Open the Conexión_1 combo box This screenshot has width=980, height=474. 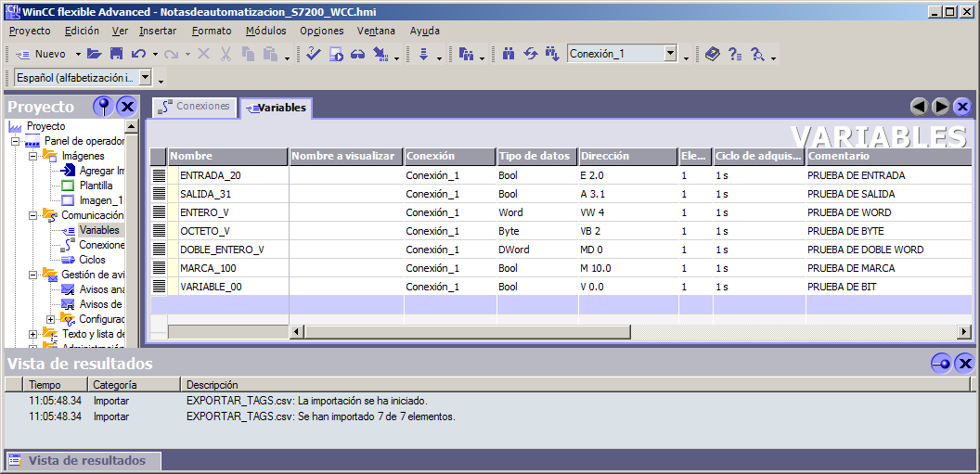671,54
